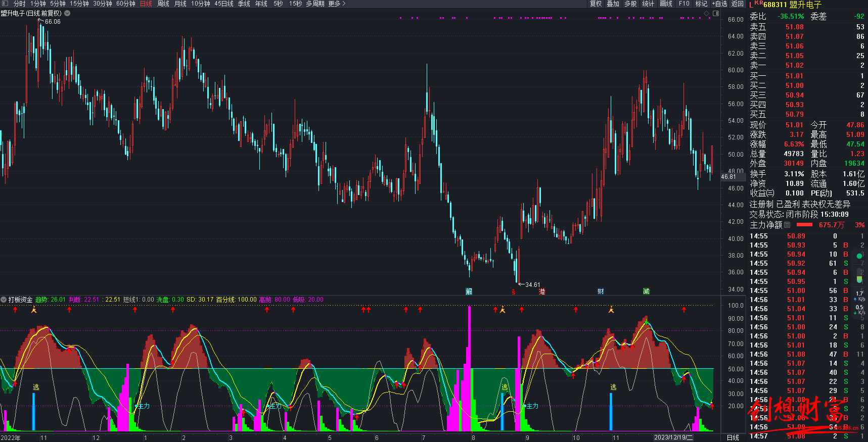
Task: Switch to 月线 monthly chart
Action: point(180,4)
